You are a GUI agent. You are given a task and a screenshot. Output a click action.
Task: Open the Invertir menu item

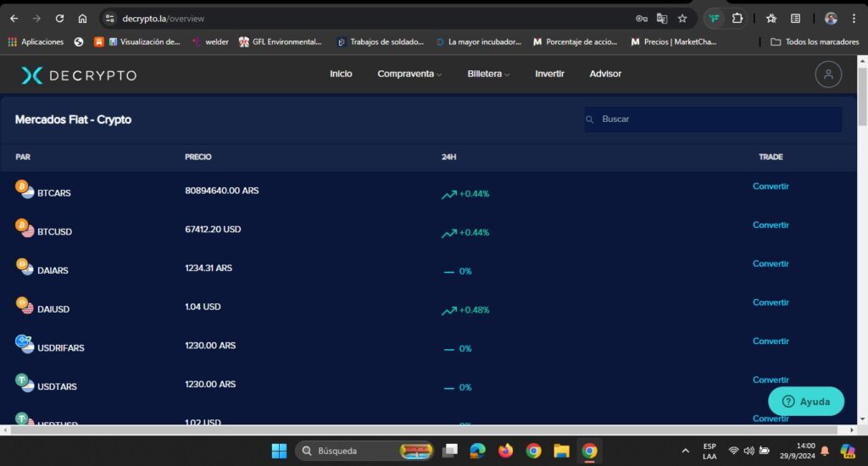tap(549, 75)
